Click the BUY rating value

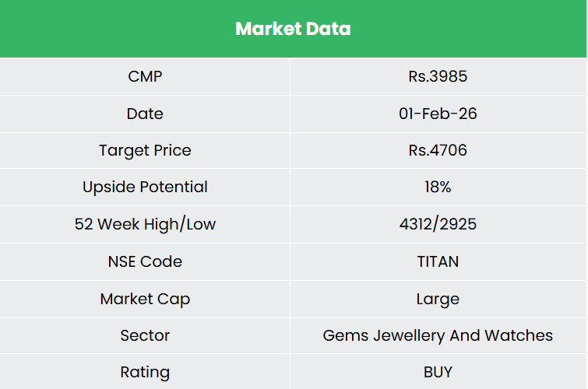(x=438, y=373)
